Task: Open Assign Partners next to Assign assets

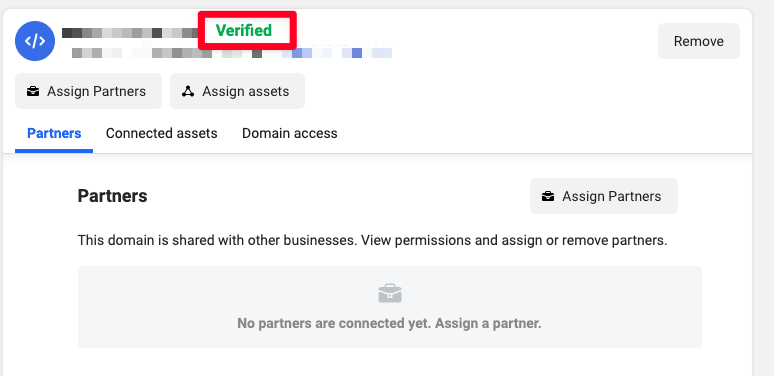Action: tap(88, 91)
